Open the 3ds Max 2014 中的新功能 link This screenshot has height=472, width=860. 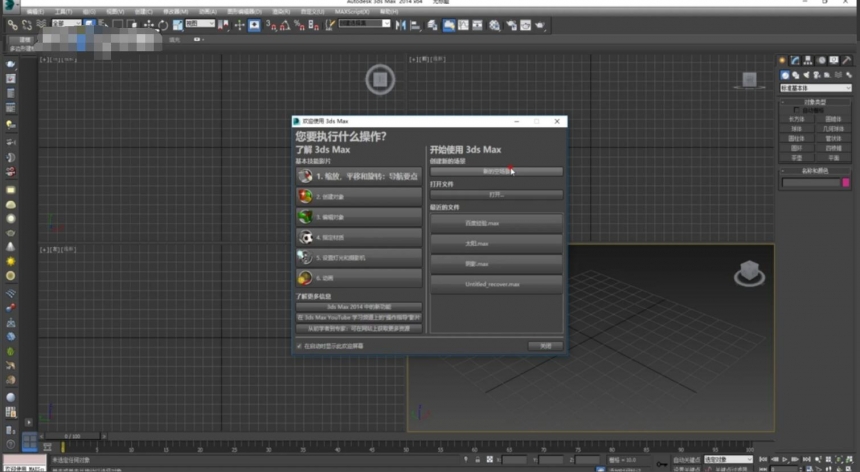click(x=359, y=307)
